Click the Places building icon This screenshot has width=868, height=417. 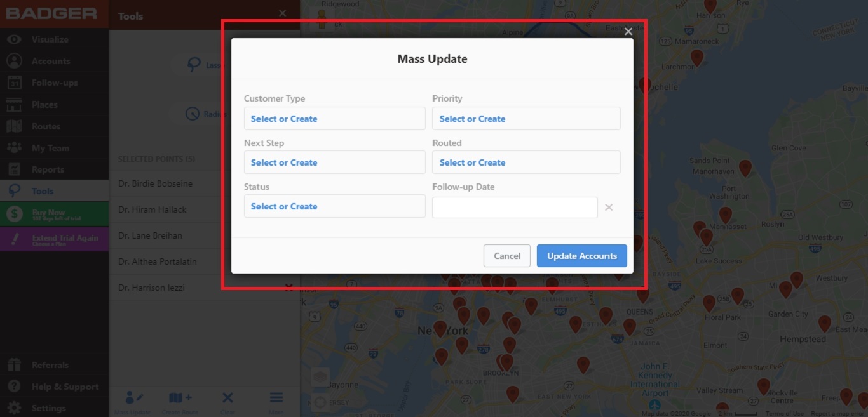14,105
